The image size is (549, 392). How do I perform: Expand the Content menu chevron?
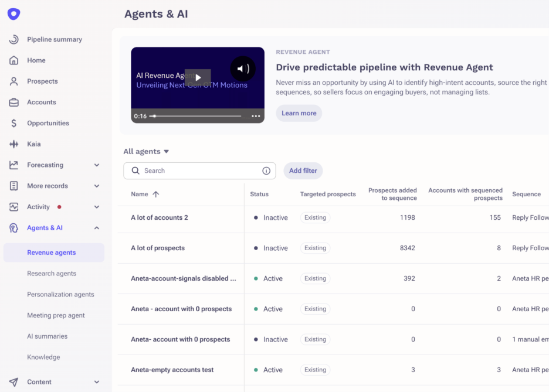[x=97, y=382]
